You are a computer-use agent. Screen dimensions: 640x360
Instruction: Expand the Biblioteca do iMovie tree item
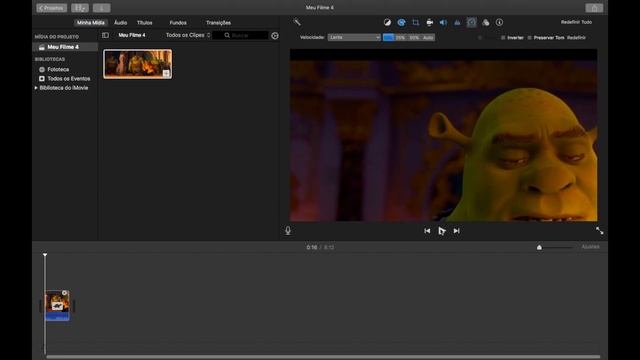pyautogui.click(x=36, y=88)
